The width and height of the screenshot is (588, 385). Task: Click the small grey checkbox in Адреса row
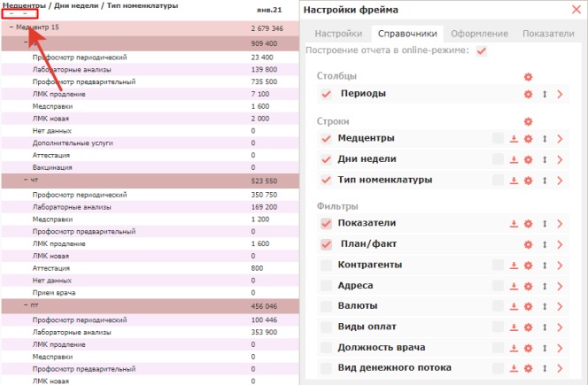pos(498,286)
